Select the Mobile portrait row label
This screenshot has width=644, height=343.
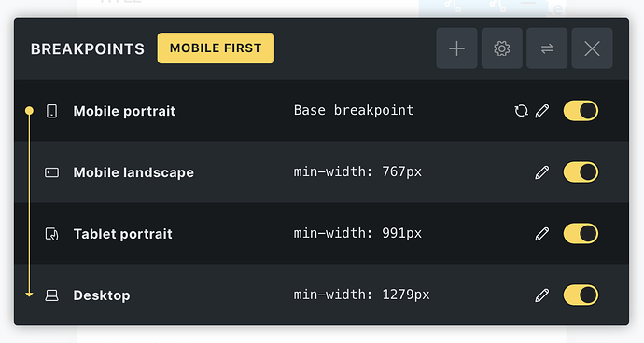[x=124, y=111]
